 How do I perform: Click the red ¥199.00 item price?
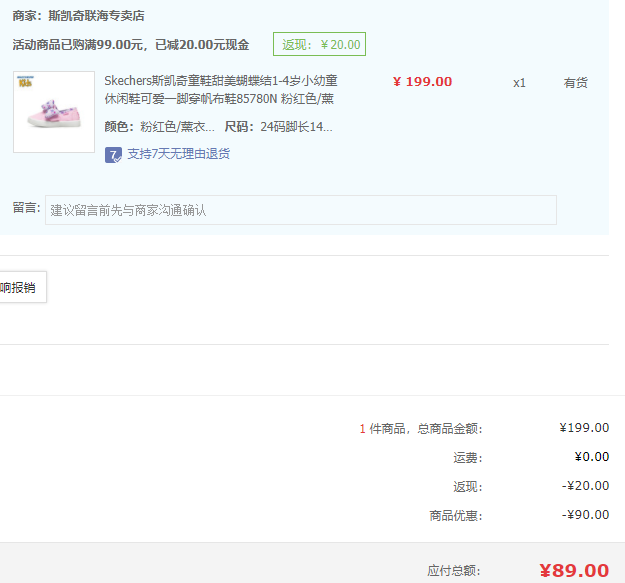[x=423, y=82]
